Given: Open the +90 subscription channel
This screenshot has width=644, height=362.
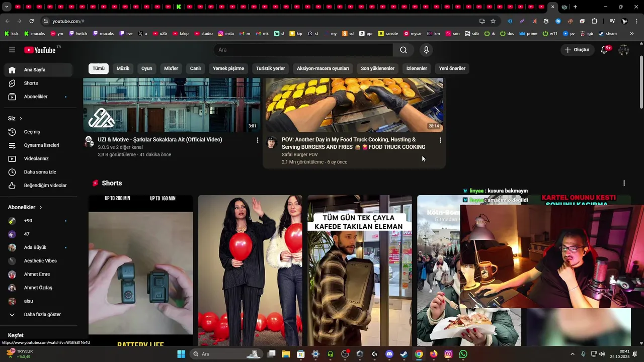Looking at the screenshot, I should point(39,221).
